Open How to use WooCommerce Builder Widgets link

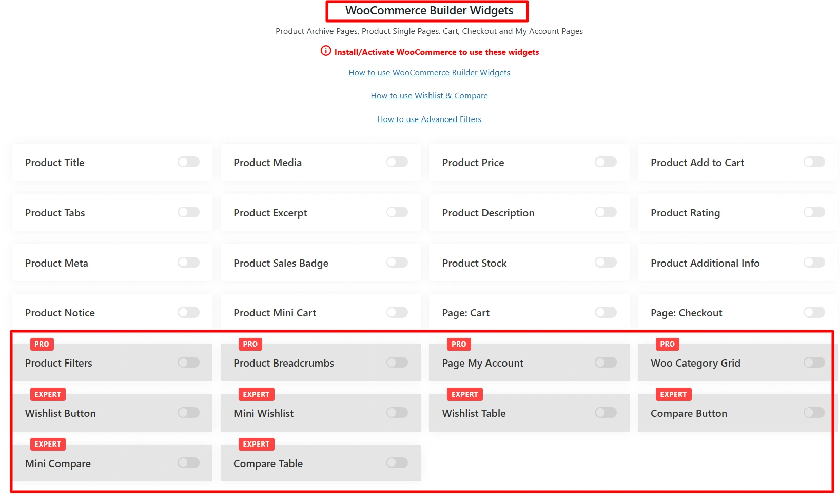tap(429, 73)
